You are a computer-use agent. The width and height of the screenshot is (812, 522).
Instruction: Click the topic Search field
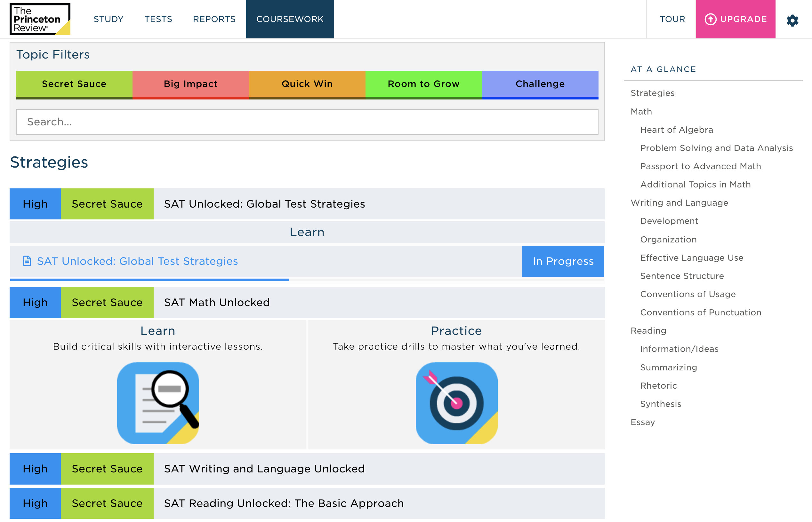tap(307, 122)
